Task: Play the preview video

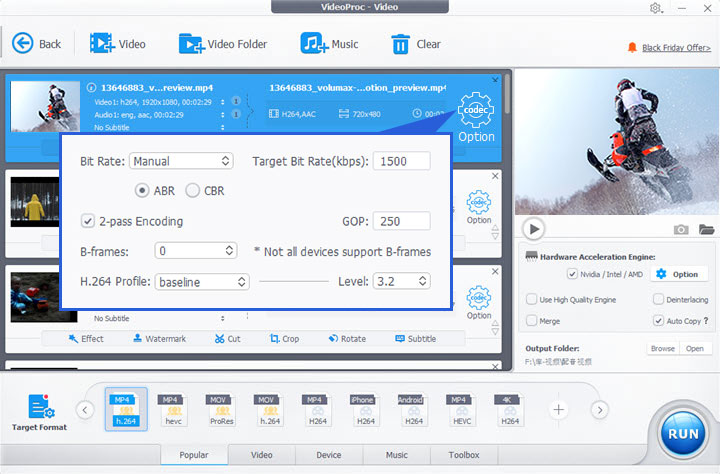Action: click(x=534, y=229)
